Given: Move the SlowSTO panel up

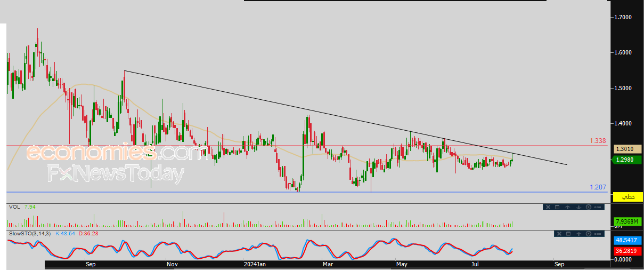Looking at the screenshot, I should click(577, 234).
